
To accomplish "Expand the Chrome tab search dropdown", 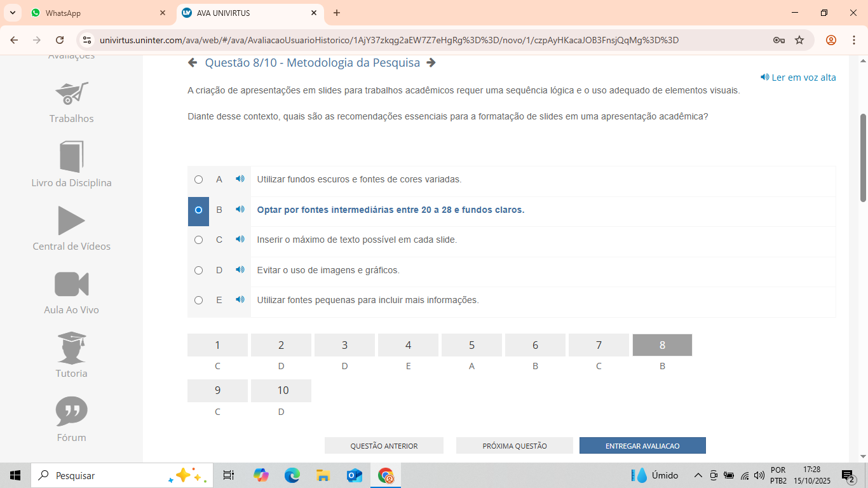I will 12,13.
